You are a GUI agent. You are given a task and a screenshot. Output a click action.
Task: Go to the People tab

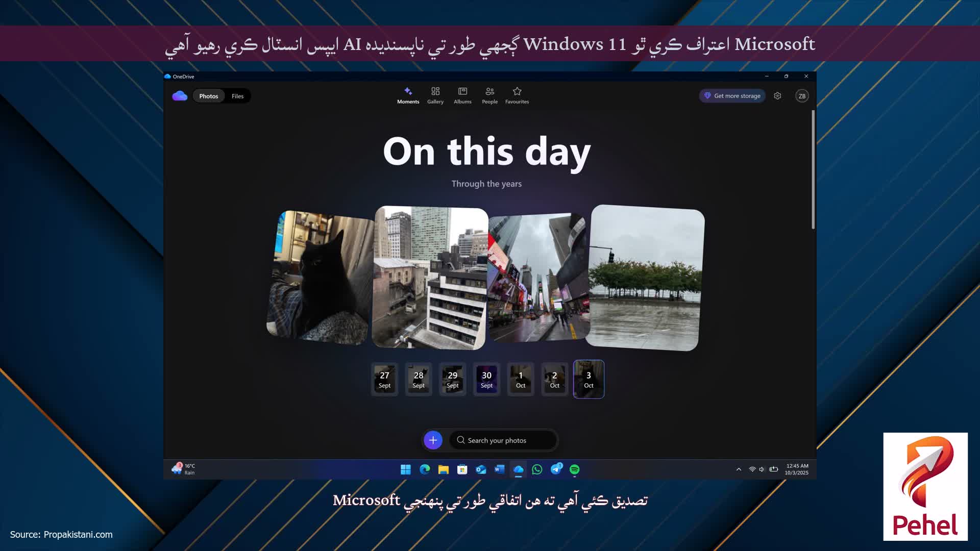click(489, 95)
